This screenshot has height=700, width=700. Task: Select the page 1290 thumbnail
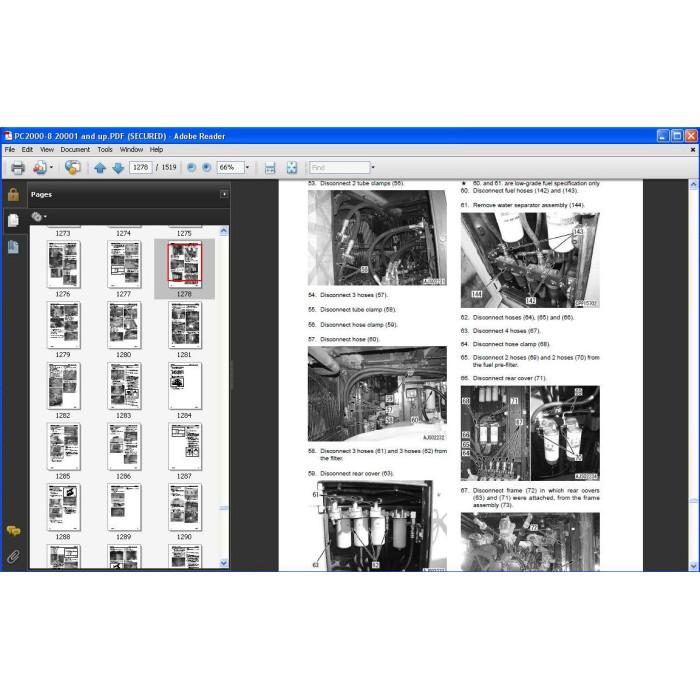(x=185, y=507)
